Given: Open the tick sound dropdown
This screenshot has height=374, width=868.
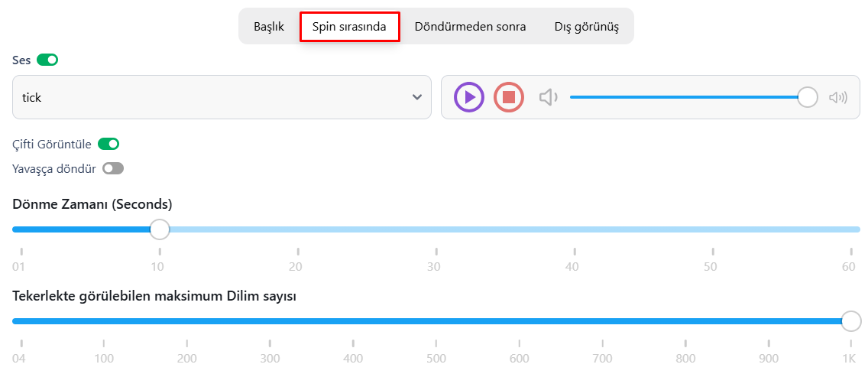Looking at the screenshot, I should (222, 97).
